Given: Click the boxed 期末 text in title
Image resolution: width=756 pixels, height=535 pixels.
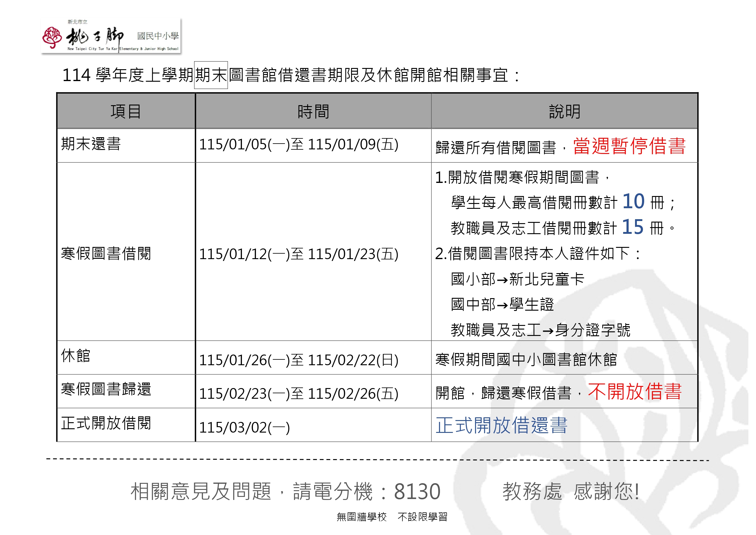Looking at the screenshot, I should pos(211,75).
